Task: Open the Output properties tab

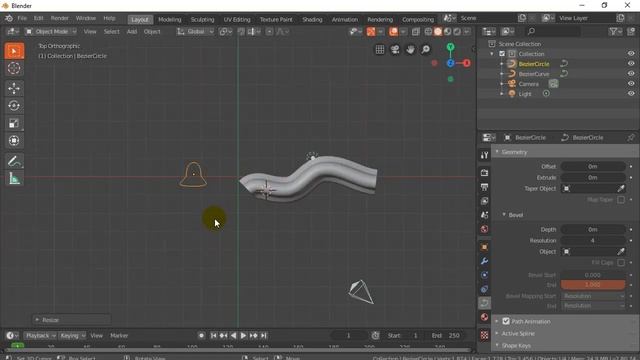Action: 484,187
